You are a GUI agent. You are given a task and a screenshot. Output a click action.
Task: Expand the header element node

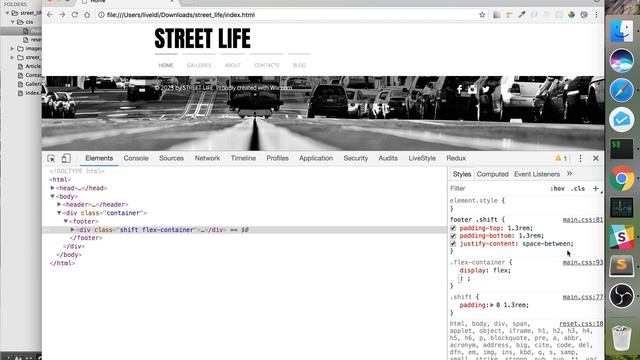59,204
